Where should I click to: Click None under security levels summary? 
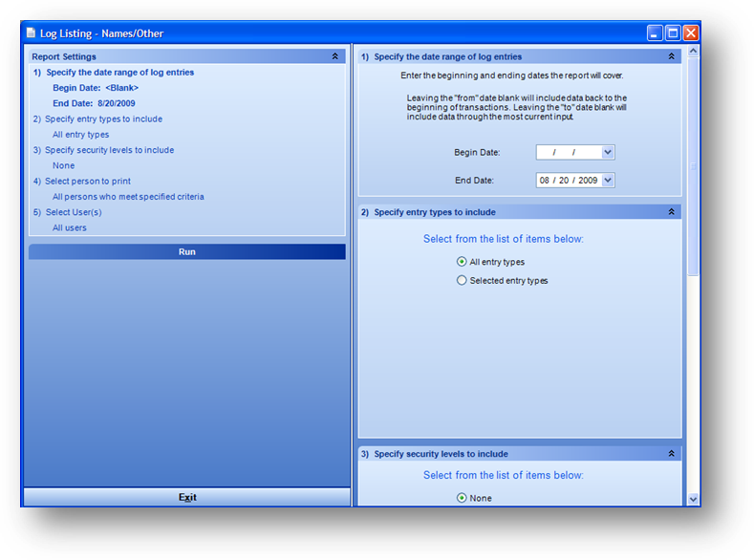pos(63,165)
